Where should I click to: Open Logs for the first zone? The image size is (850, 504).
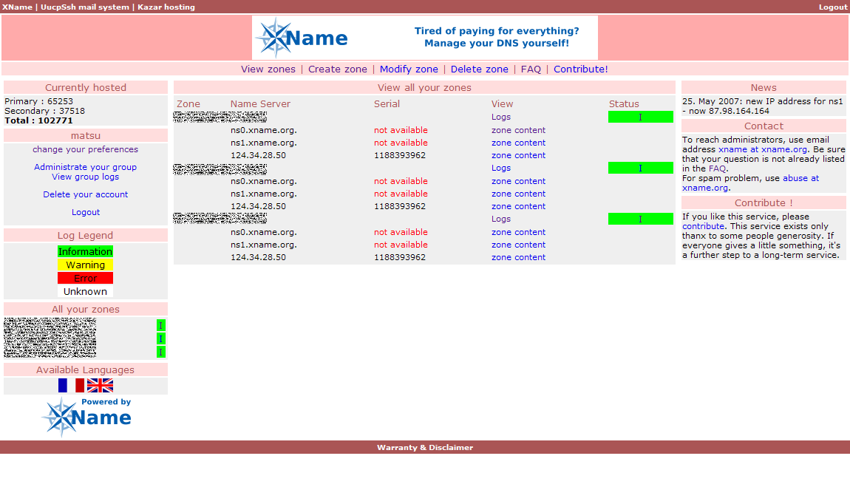click(x=501, y=117)
